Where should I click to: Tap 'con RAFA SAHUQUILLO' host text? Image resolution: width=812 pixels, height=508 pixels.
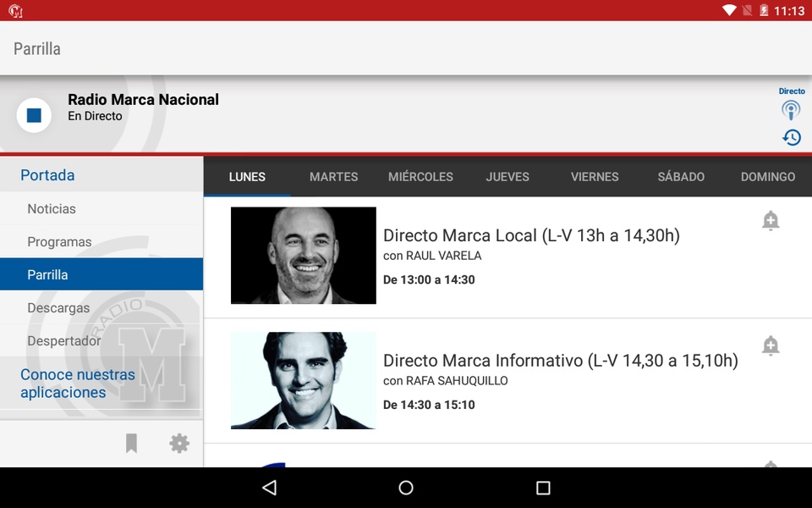[446, 380]
